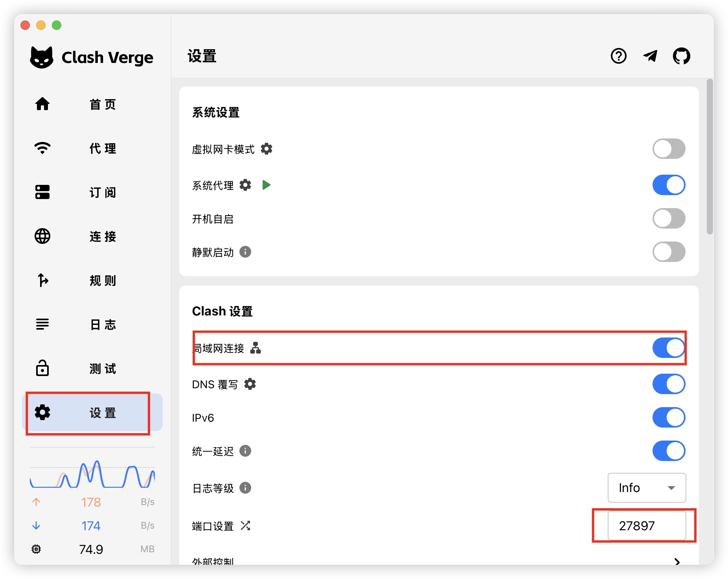Image resolution: width=728 pixels, height=579 pixels.
Task: Show info for 静默启动 silent start
Action: (x=245, y=252)
